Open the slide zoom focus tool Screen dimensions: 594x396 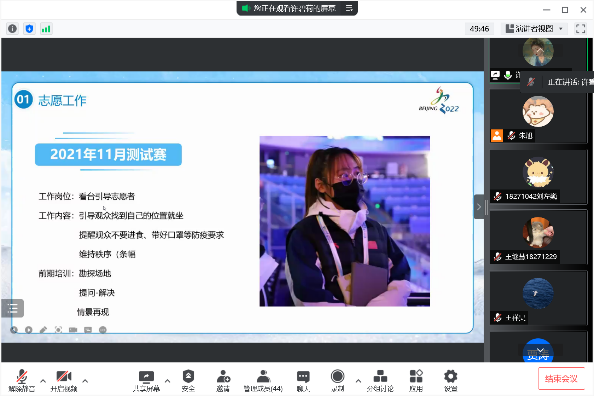[x=58, y=330]
